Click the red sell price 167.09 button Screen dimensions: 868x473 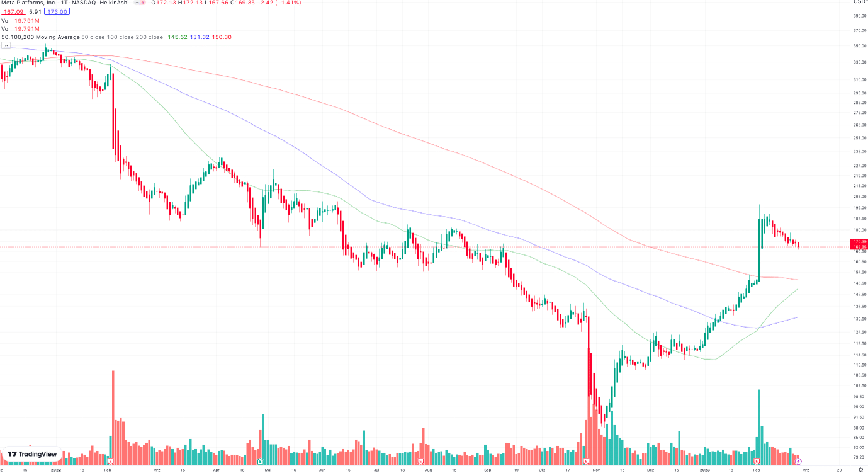click(x=13, y=11)
